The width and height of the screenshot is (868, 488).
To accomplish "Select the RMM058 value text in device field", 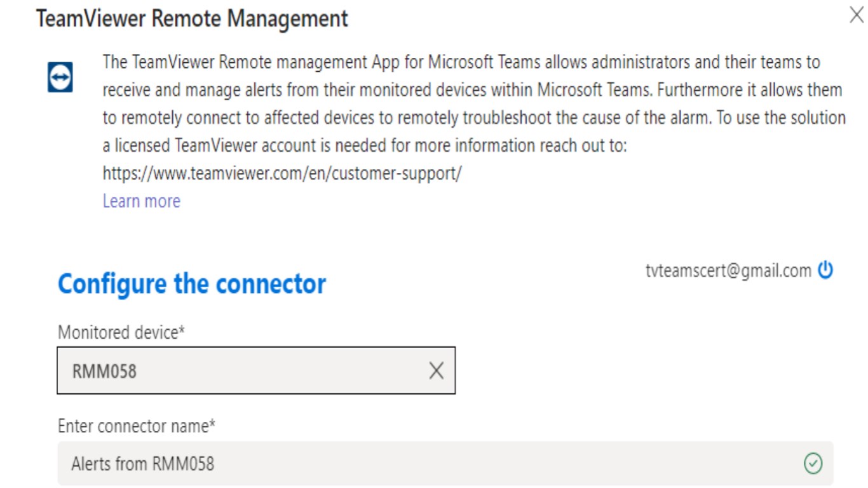I will pyautogui.click(x=104, y=371).
